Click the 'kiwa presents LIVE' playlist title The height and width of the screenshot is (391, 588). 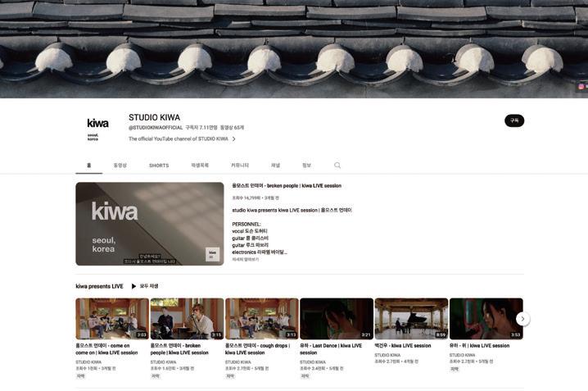click(99, 286)
